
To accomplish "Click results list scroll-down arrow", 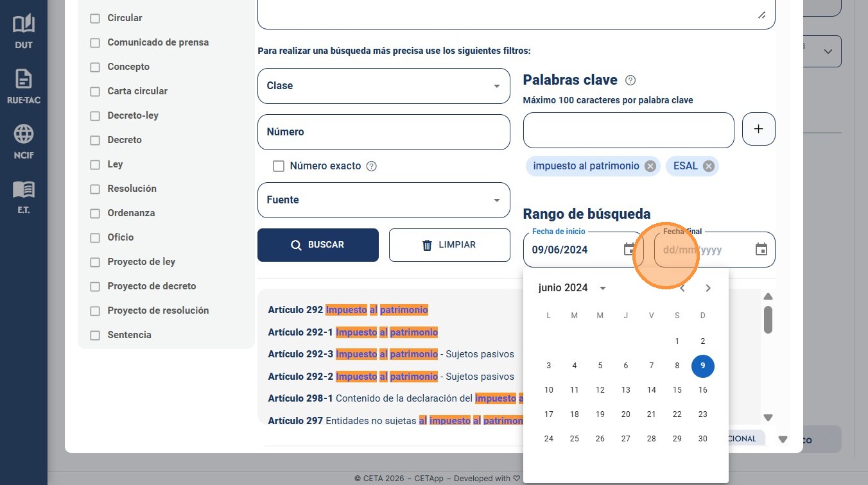I will [768, 417].
